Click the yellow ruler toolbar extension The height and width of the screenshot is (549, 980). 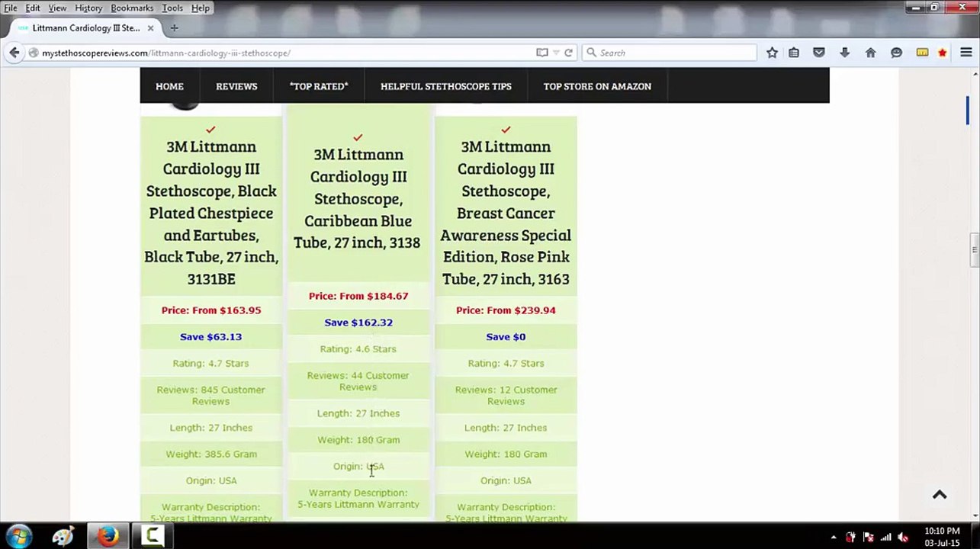[x=922, y=53]
